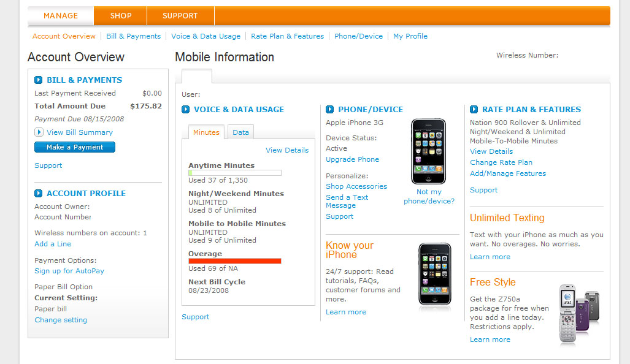
Task: Select the blank wireless number tab above User
Action: click(197, 76)
